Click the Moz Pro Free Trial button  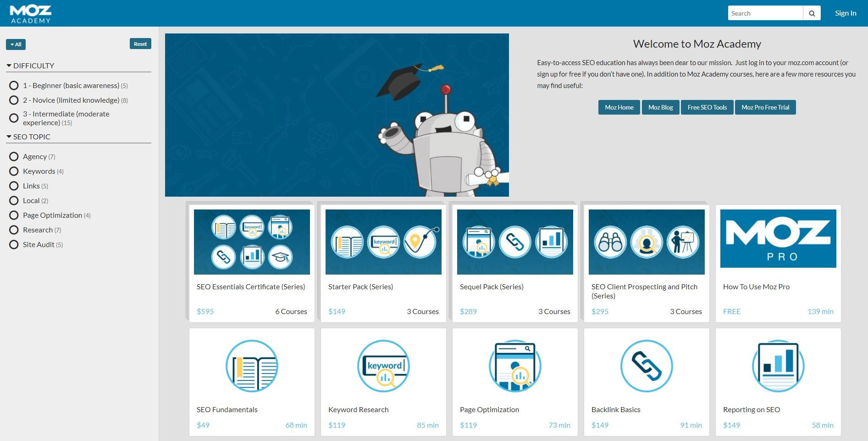pyautogui.click(x=765, y=107)
